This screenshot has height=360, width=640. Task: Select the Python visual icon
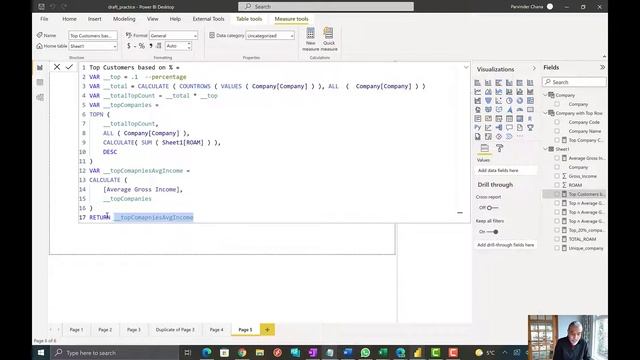478,127
